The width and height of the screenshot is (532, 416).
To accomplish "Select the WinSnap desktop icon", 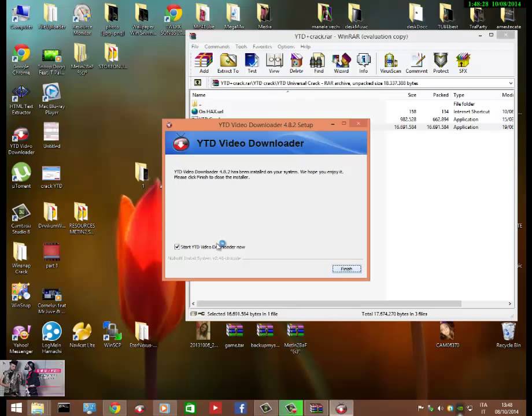I will (x=21, y=296).
